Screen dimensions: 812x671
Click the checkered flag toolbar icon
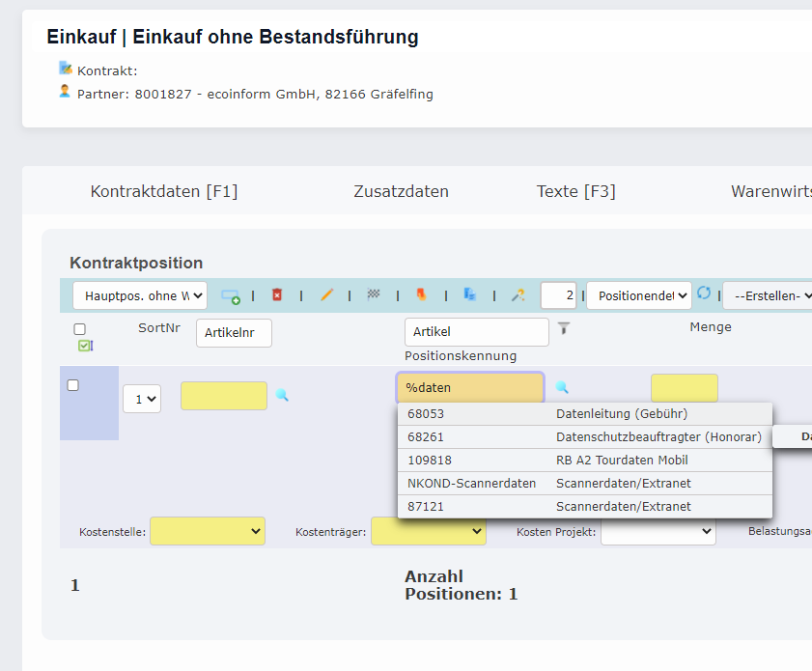(x=374, y=294)
